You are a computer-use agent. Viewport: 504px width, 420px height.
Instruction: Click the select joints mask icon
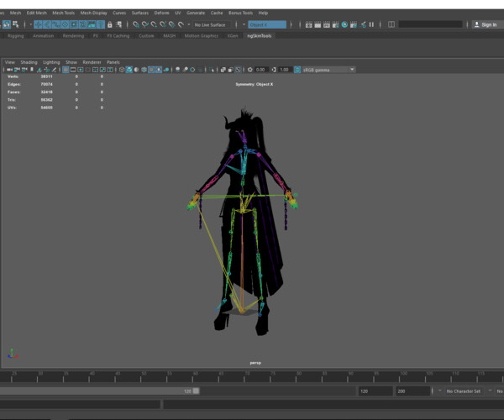point(47,24)
